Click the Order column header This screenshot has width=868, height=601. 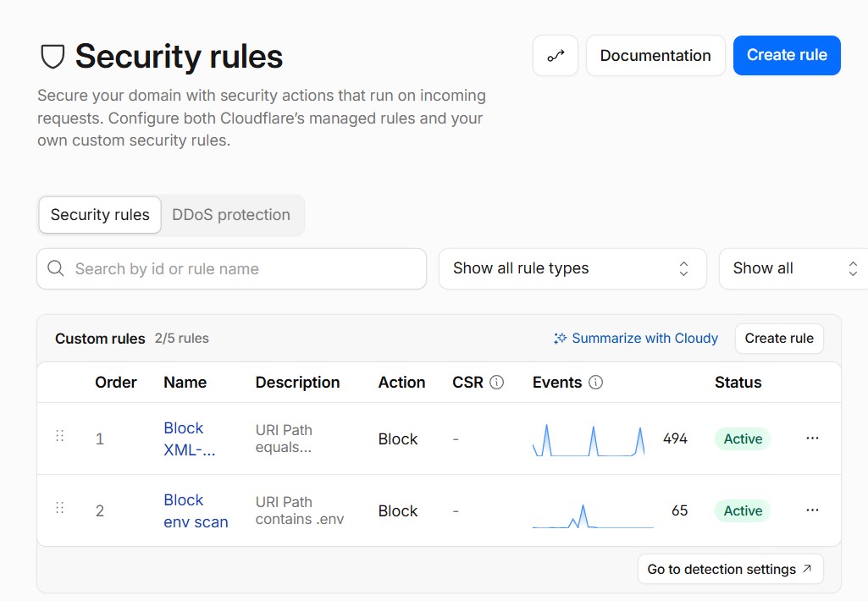[x=116, y=383]
